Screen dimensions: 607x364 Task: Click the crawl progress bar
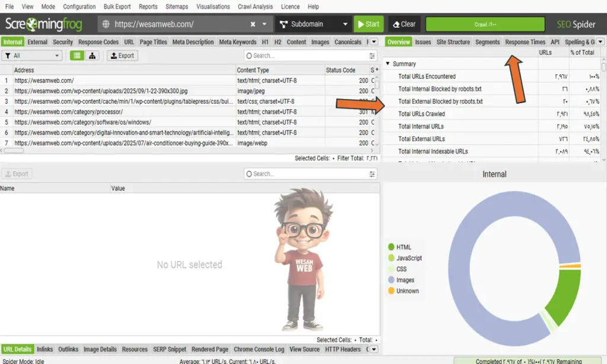click(x=485, y=24)
